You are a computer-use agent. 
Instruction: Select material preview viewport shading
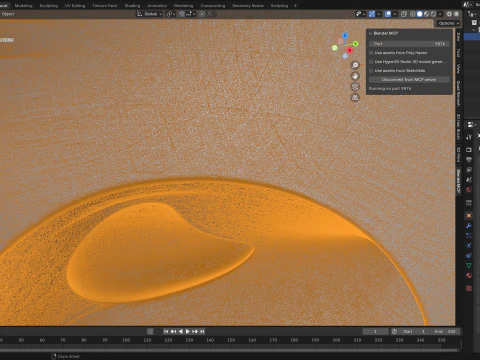tap(426, 14)
